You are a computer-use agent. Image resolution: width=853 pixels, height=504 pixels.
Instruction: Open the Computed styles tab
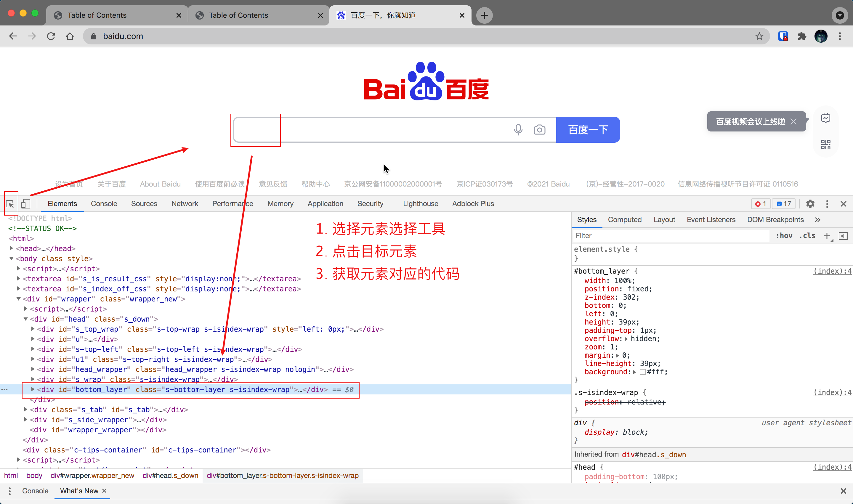coord(624,220)
